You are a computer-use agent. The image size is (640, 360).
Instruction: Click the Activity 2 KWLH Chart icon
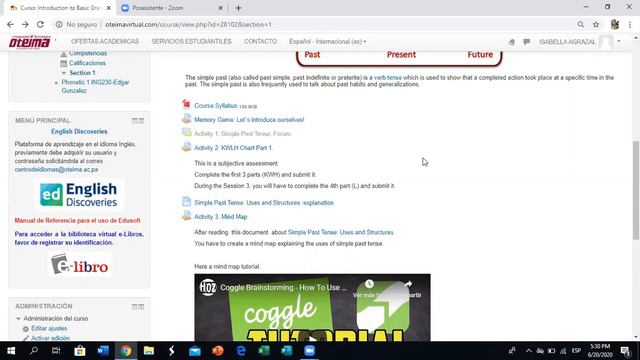pyautogui.click(x=187, y=147)
